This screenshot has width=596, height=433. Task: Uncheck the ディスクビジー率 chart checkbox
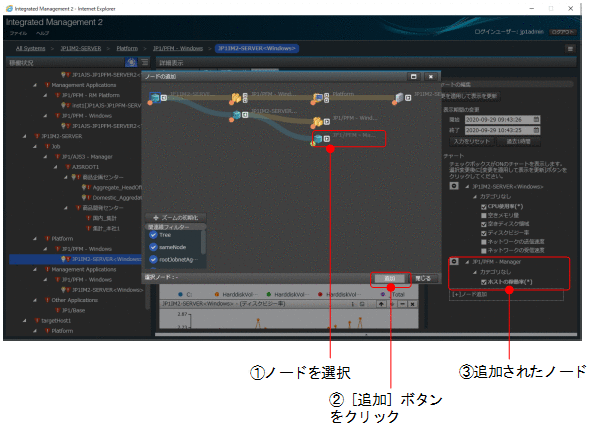pos(483,233)
